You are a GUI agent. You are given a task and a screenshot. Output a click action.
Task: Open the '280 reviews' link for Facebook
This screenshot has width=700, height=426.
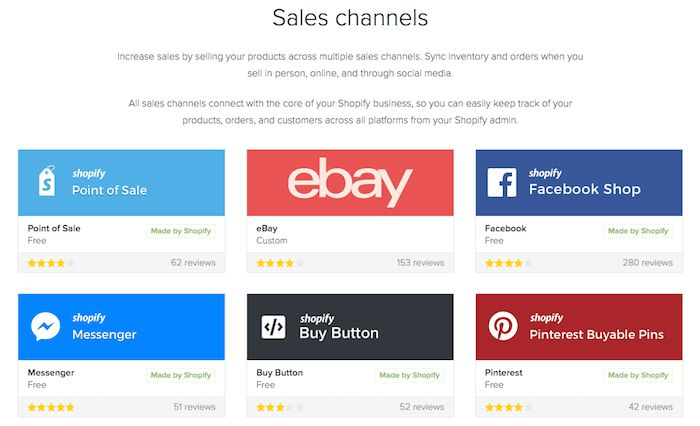point(647,263)
